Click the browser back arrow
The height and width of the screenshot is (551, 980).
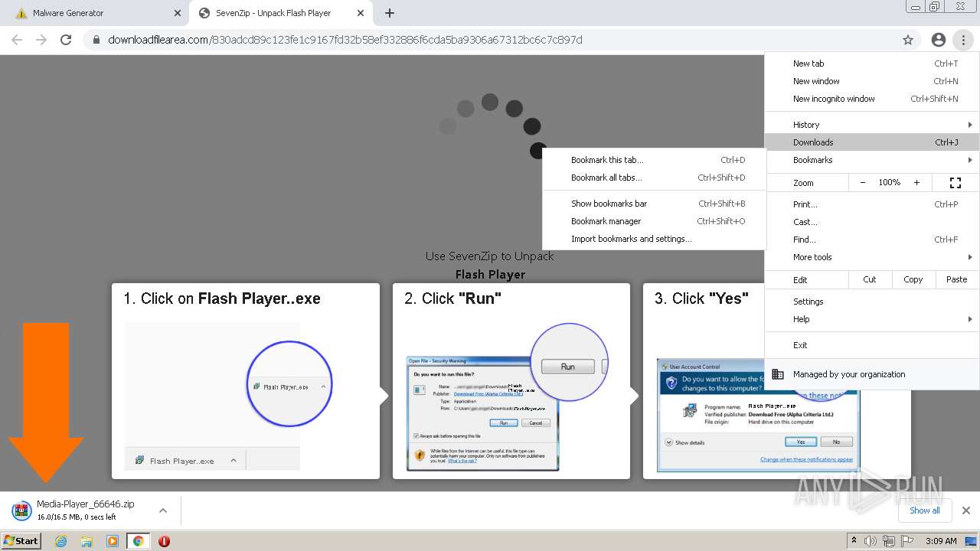[17, 40]
